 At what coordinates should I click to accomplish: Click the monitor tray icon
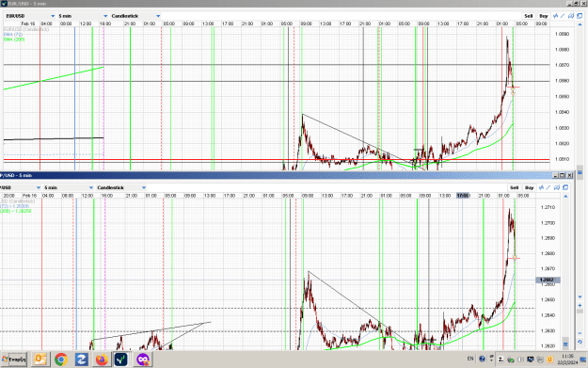(x=531, y=360)
